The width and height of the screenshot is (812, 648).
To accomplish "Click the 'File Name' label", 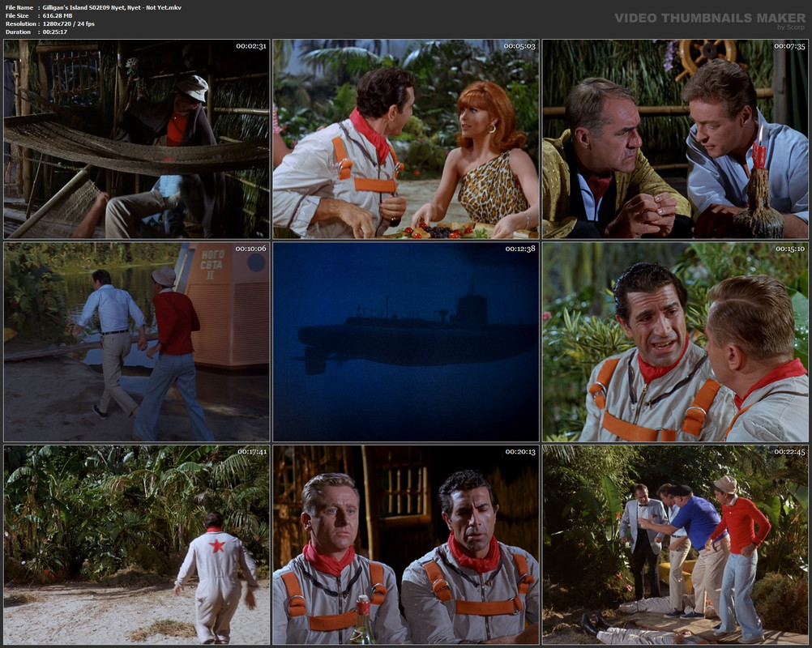I will click(19, 8).
